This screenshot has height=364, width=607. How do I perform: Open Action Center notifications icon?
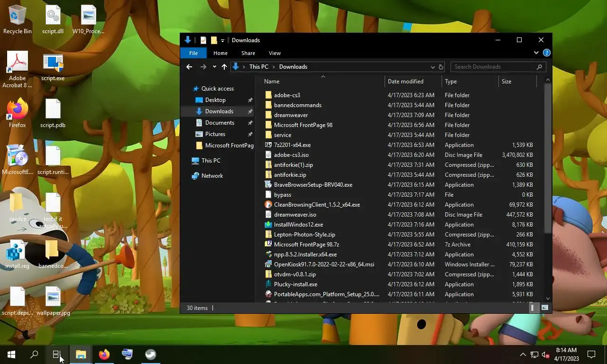pos(591,355)
